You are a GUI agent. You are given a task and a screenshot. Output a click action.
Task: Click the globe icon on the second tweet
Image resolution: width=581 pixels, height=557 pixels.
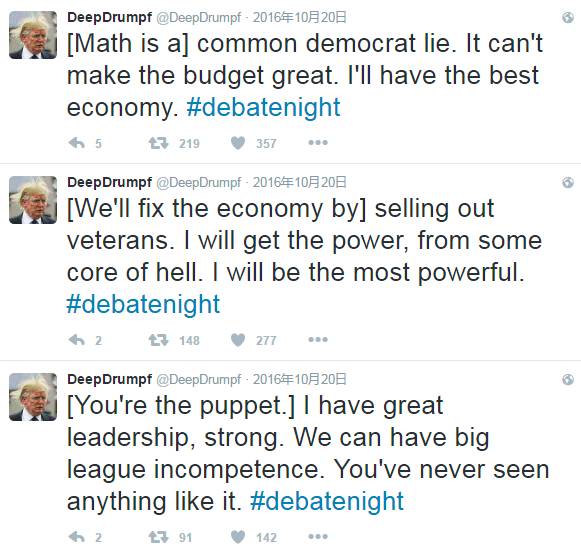[568, 182]
